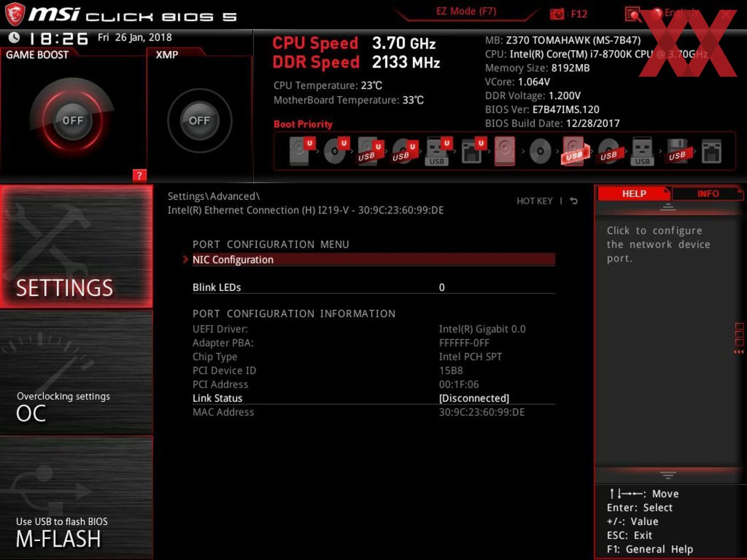Click the red question mark under Game Boost
This screenshot has width=747, height=560.
click(x=140, y=176)
